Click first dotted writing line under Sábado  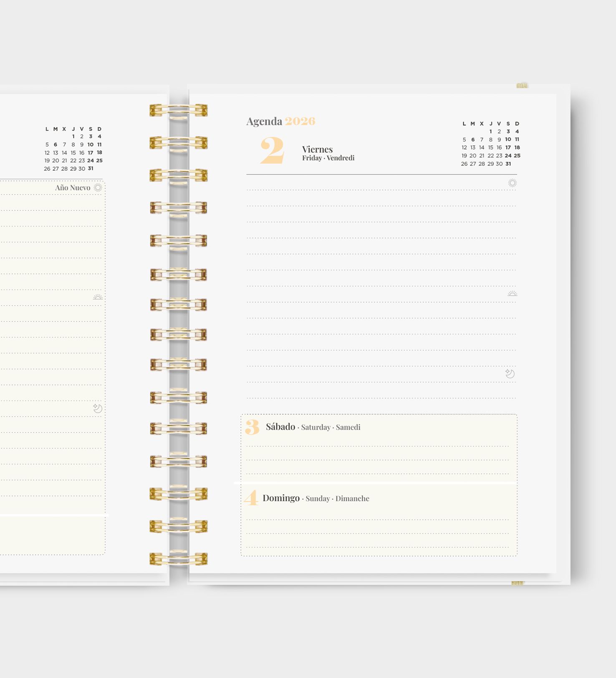tap(378, 446)
